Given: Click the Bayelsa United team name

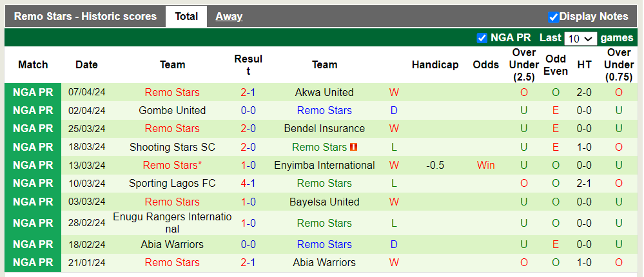Looking at the screenshot, I should pos(324,202).
